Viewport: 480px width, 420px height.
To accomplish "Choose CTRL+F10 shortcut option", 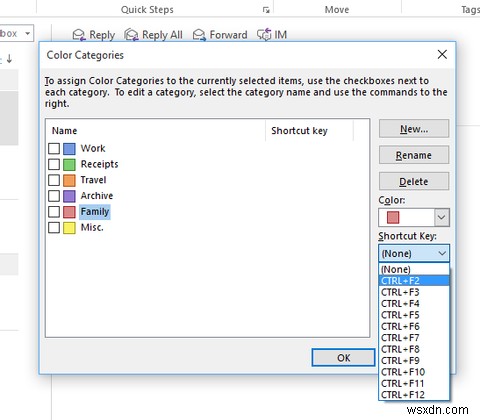I will click(414, 372).
